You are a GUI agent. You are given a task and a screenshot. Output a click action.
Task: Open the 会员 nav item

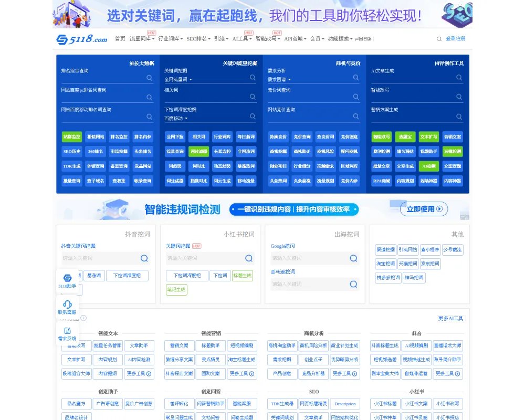pos(317,39)
